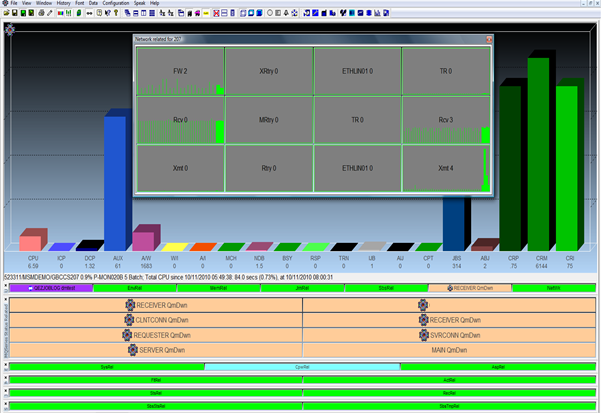Close the Network related popup window
The width and height of the screenshot is (601, 413).
tap(489, 39)
